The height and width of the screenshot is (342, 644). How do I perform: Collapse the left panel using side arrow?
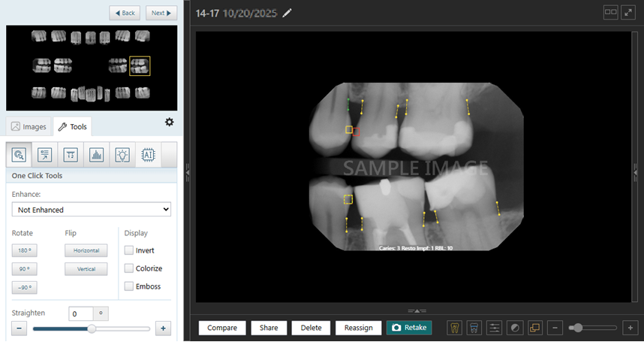pyautogui.click(x=188, y=172)
